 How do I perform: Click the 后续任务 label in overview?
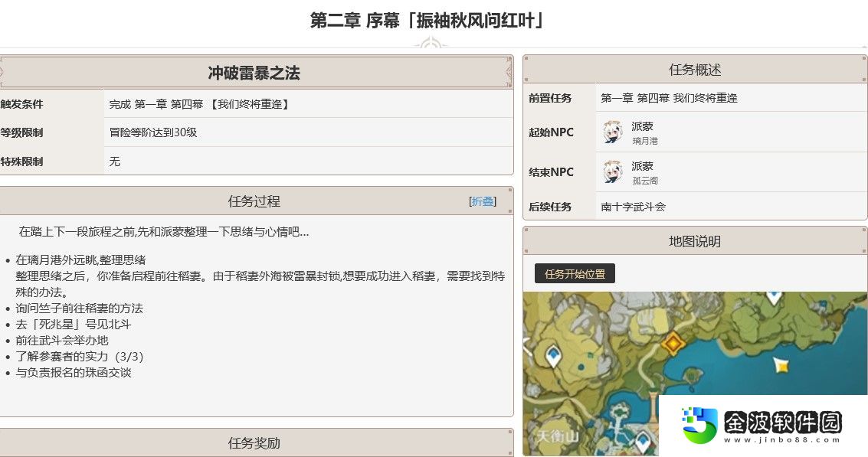pos(550,207)
